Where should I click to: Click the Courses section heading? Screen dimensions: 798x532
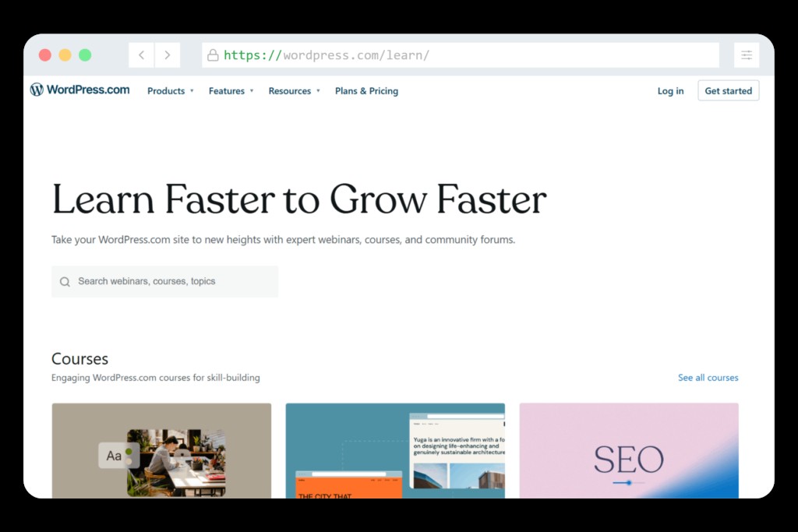[x=80, y=359]
